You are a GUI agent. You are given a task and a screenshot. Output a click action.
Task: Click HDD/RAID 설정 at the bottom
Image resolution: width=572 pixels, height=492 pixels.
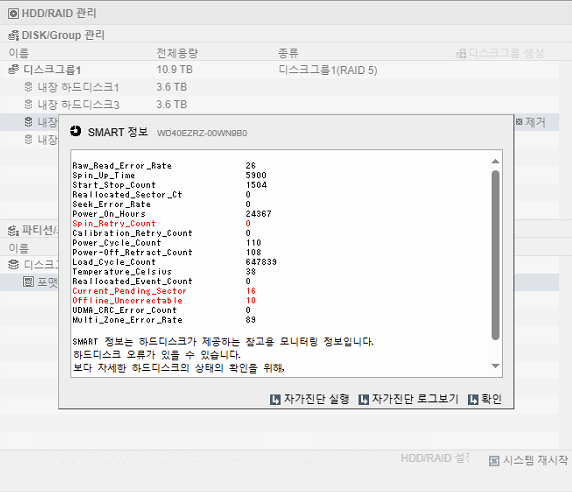click(435, 458)
